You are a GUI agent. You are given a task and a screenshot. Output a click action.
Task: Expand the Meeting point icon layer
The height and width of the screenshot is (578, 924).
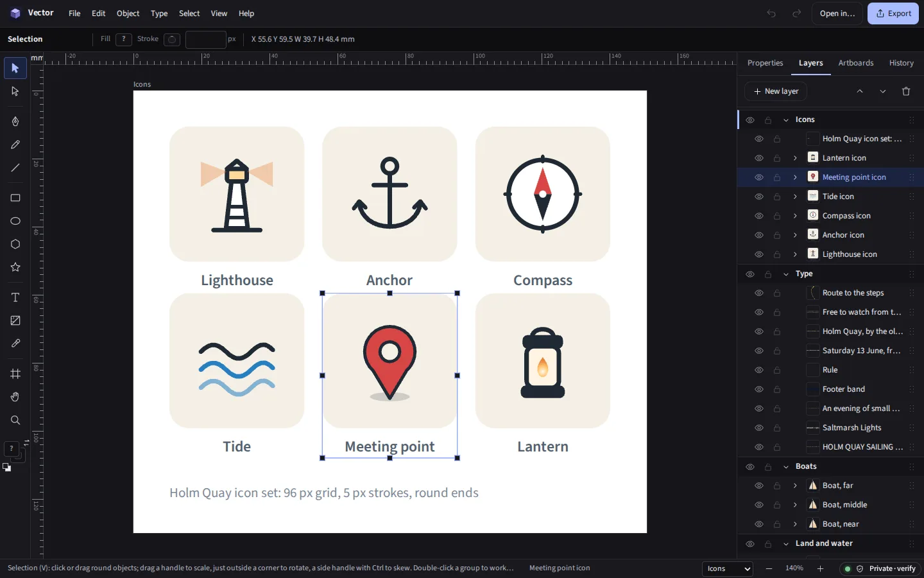(795, 177)
